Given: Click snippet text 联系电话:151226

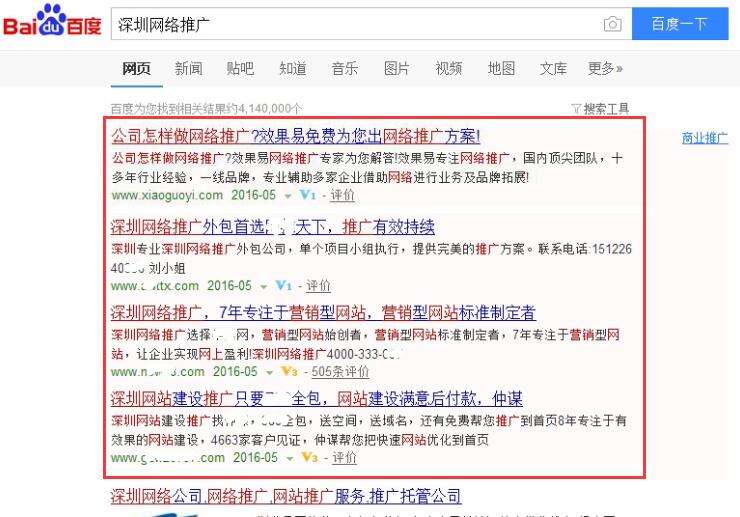Looking at the screenshot, I should 585,249.
